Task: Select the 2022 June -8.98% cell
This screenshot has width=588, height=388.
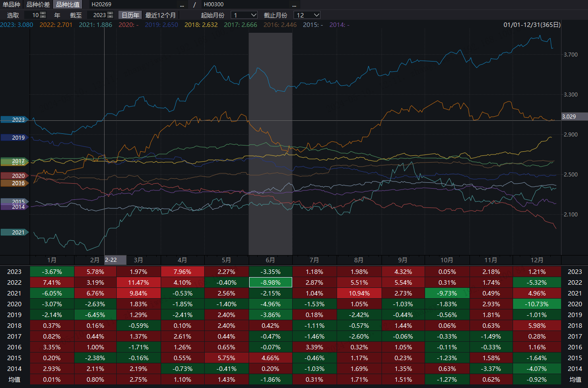Action: (x=270, y=282)
